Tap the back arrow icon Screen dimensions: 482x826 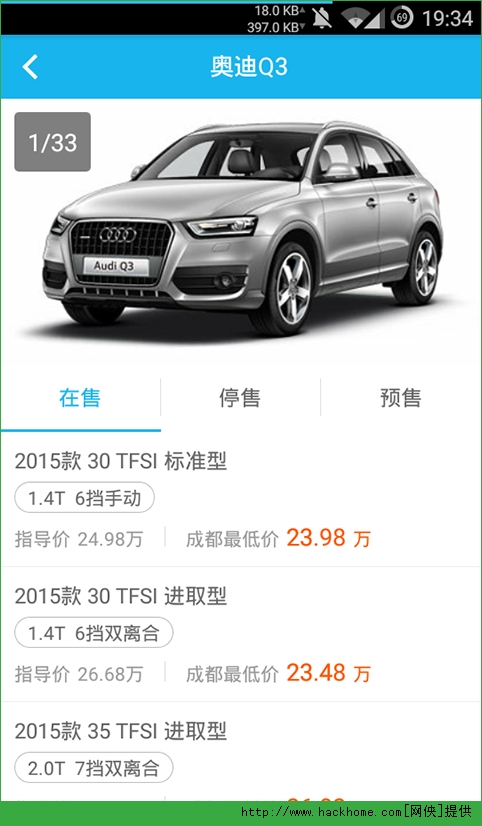[x=30, y=67]
